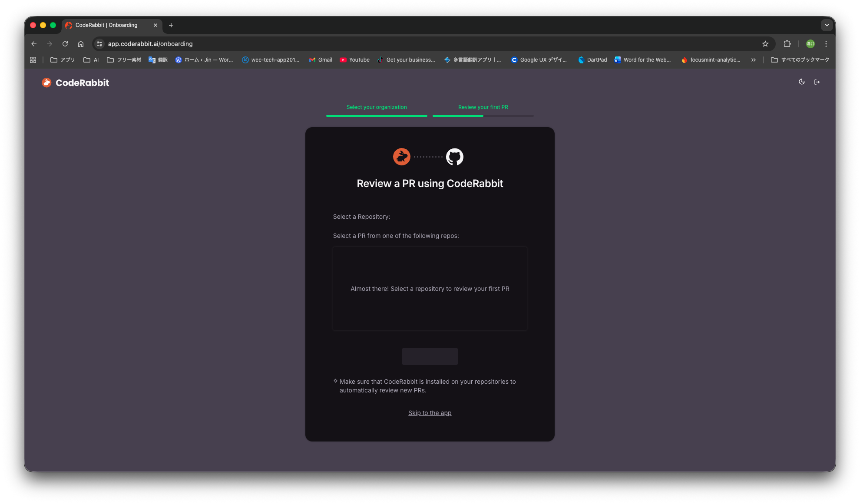Image resolution: width=860 pixels, height=504 pixels.
Task: Click the CodeRabbit logo in the header
Action: (76, 82)
